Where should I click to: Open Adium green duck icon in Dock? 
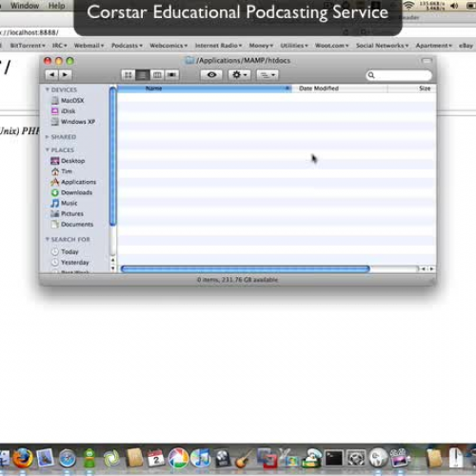[x=89, y=458]
